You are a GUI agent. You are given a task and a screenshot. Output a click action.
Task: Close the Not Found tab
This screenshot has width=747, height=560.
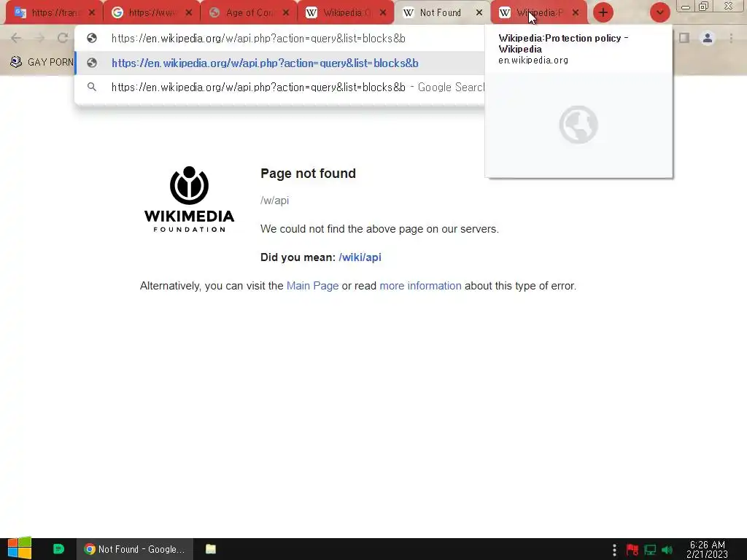pos(479,13)
